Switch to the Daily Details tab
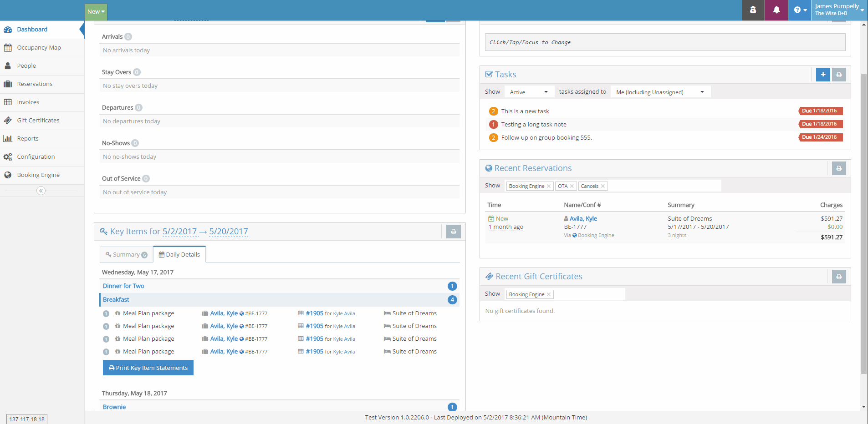The width and height of the screenshot is (868, 424). click(179, 255)
